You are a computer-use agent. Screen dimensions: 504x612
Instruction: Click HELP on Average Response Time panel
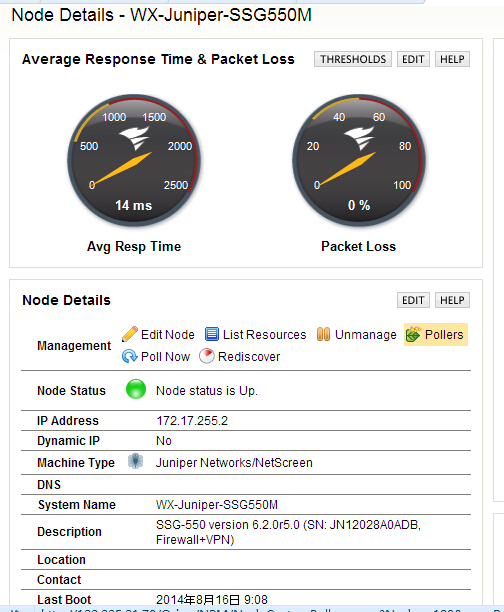coord(452,59)
